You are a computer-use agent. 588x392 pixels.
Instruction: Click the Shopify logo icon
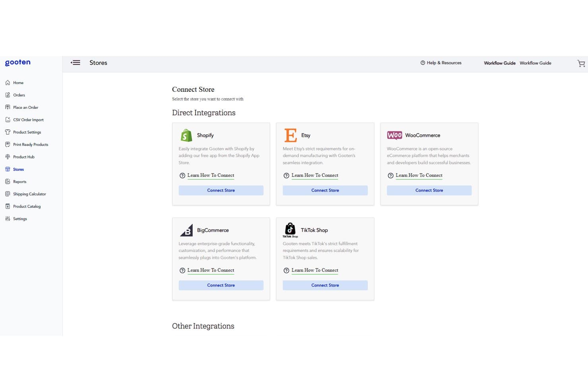point(186,135)
